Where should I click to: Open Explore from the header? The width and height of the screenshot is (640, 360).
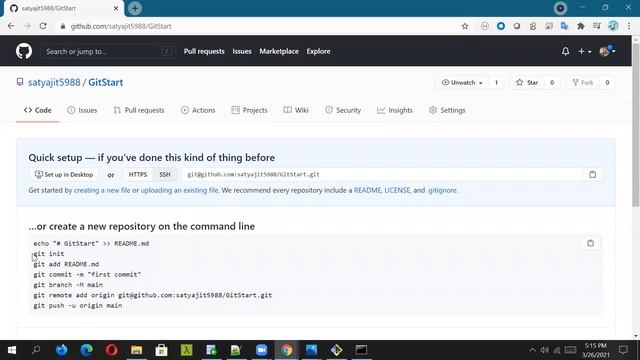pyautogui.click(x=318, y=51)
